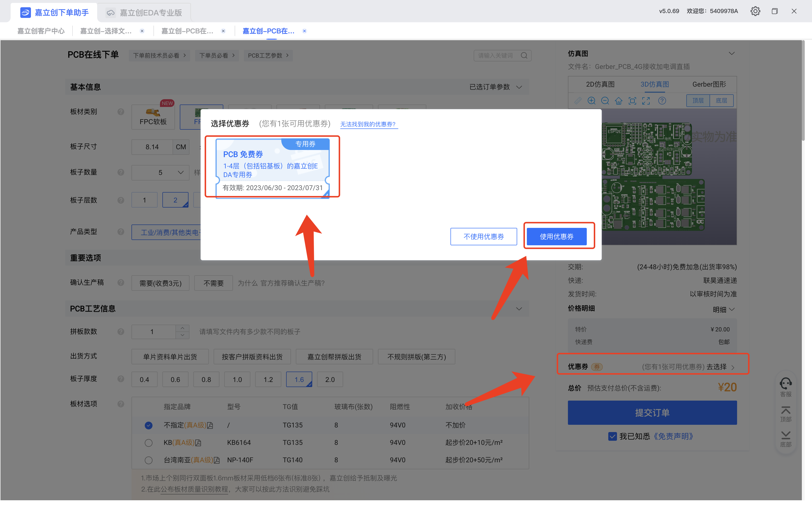Select the 台湾南亚(真A级) radio button
This screenshot has height=508, width=812.
tap(148, 460)
